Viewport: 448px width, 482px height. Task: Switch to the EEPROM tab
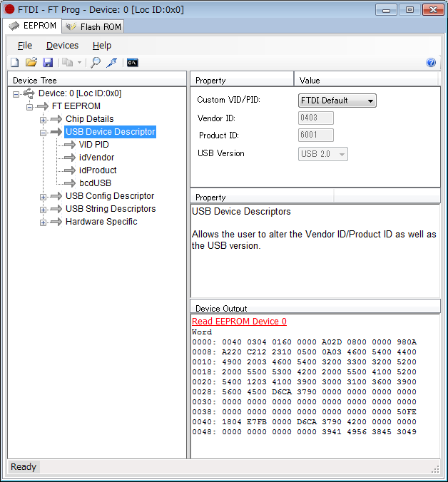pos(33,26)
